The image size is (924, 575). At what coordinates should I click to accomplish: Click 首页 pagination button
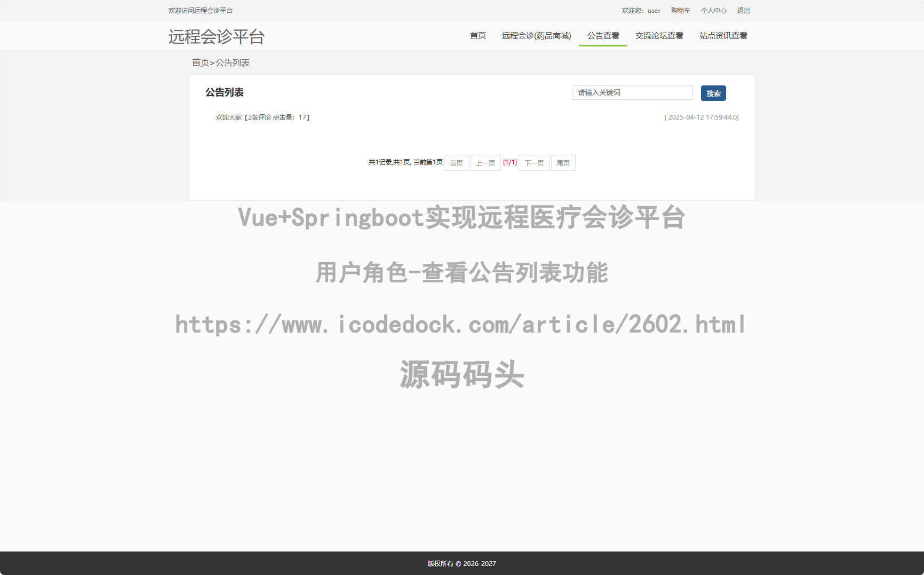456,163
